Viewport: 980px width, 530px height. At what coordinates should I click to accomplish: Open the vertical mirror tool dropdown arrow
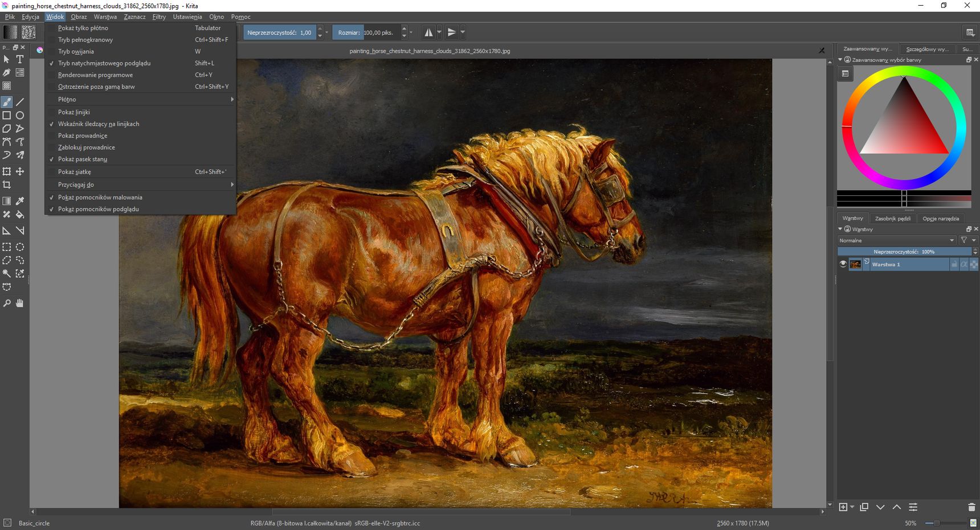[x=463, y=32]
